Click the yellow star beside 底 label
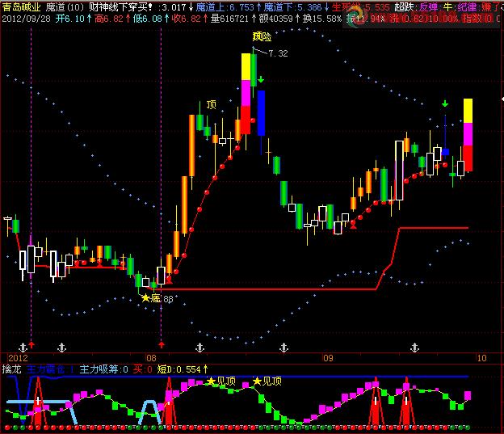The width and height of the screenshot is (504, 434). [x=146, y=298]
